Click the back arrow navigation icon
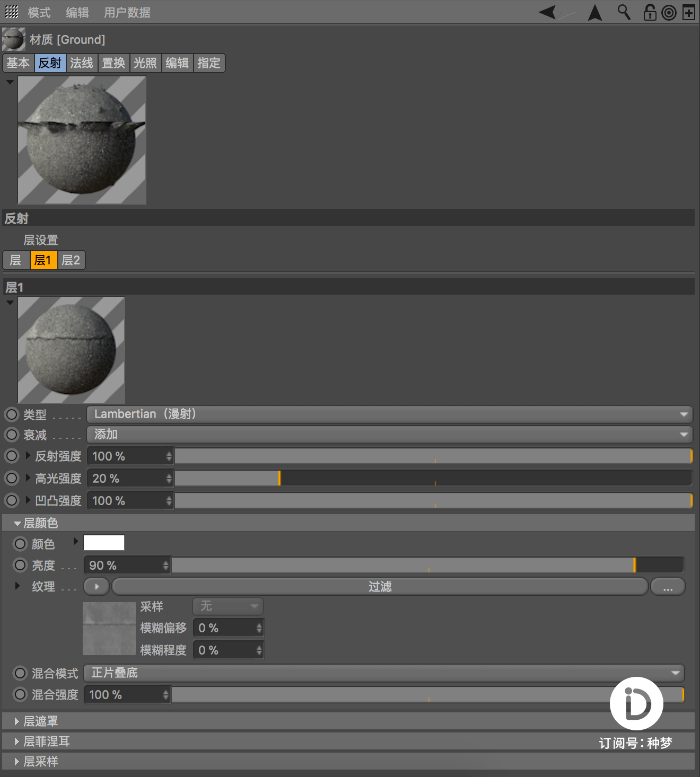 (548, 12)
